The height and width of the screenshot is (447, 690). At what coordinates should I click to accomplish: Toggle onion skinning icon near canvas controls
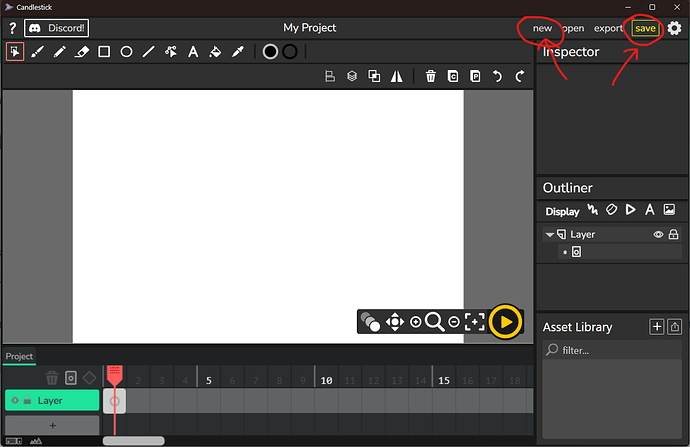(371, 322)
